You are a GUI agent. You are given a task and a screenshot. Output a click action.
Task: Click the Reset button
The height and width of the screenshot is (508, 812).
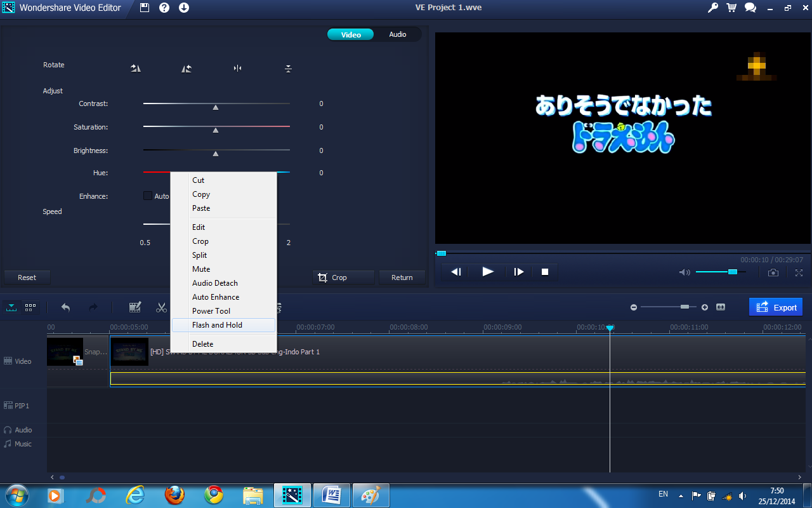[27, 277]
